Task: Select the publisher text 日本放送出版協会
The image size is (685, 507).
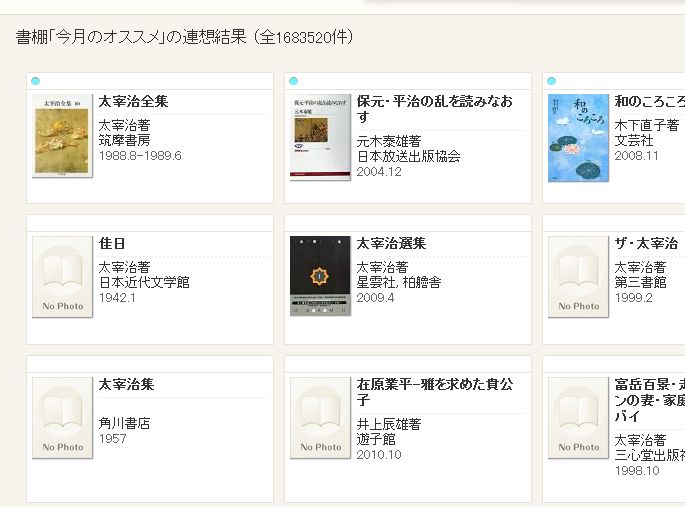Action: (408, 156)
